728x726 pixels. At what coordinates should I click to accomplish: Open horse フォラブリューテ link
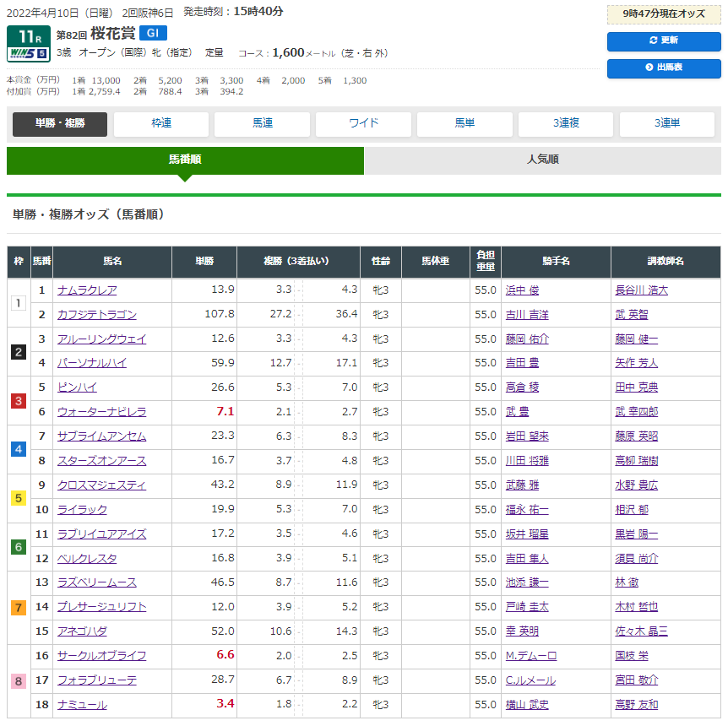(x=96, y=681)
